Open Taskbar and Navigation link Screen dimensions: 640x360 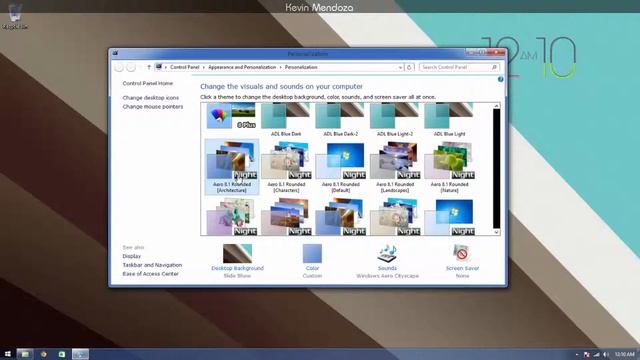pyautogui.click(x=152, y=265)
